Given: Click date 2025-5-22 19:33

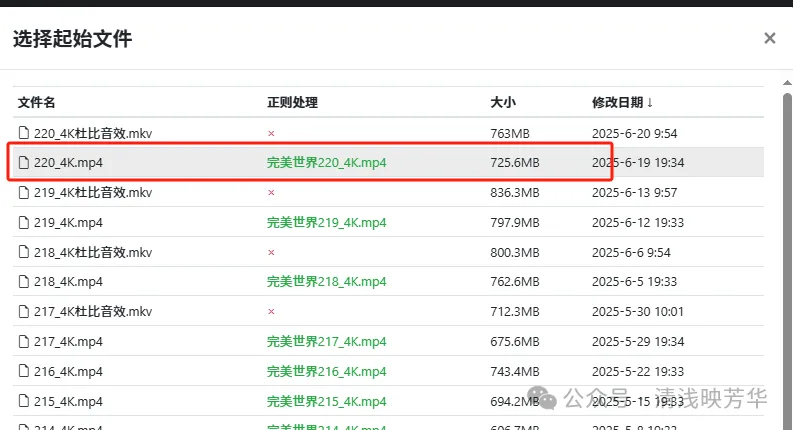Looking at the screenshot, I should pos(638,371).
